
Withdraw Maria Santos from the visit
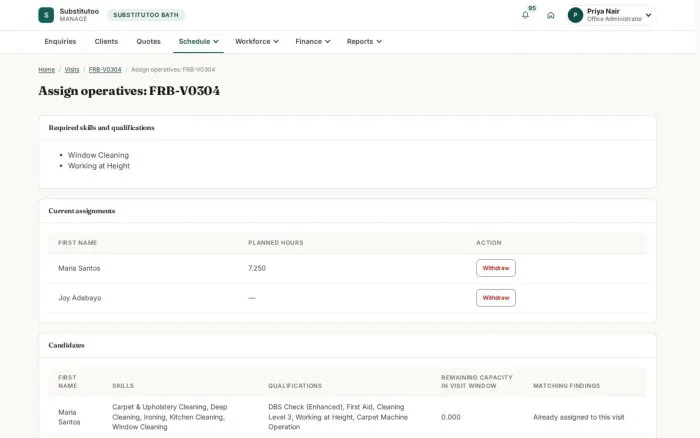496,268
